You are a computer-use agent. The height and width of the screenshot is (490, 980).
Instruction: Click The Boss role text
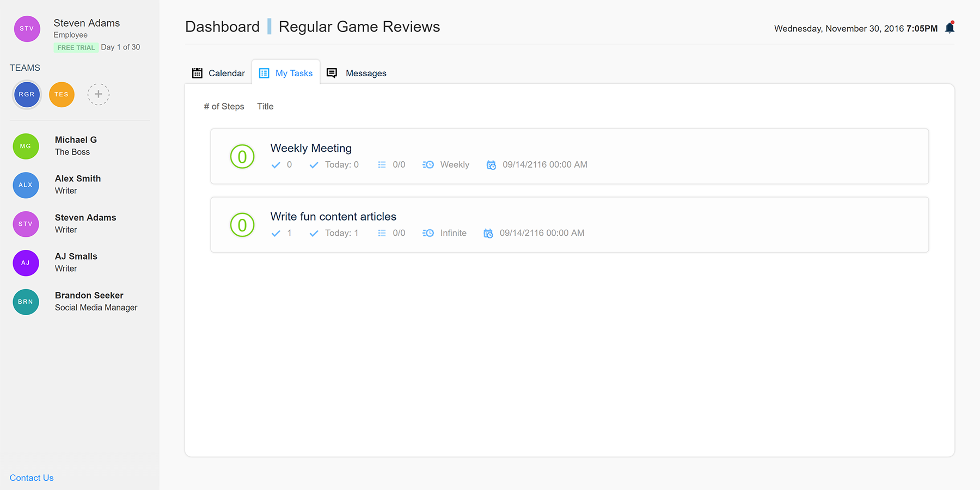coord(72,152)
